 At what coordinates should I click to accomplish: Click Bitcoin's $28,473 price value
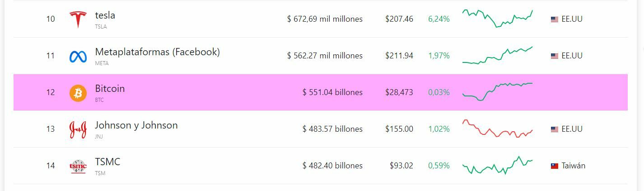point(399,92)
